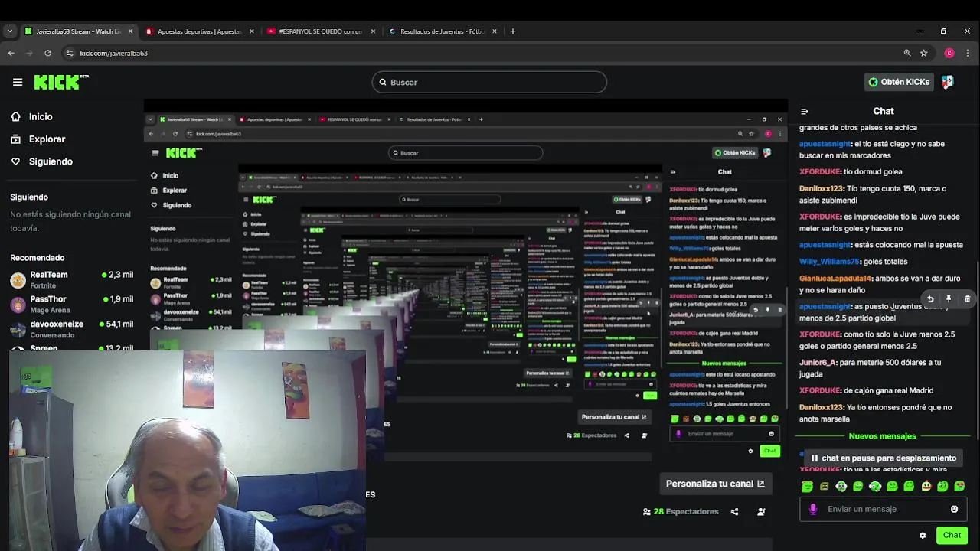Click the zoom magnifier icon in address bar
980x551 pixels.
(907, 53)
